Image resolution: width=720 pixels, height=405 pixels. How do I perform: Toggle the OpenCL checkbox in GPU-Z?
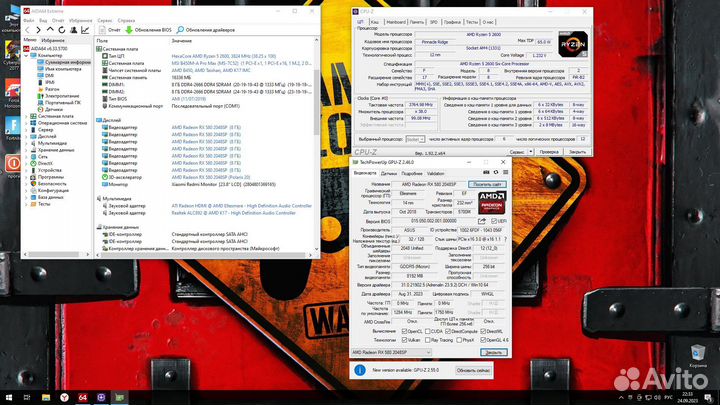[404, 331]
